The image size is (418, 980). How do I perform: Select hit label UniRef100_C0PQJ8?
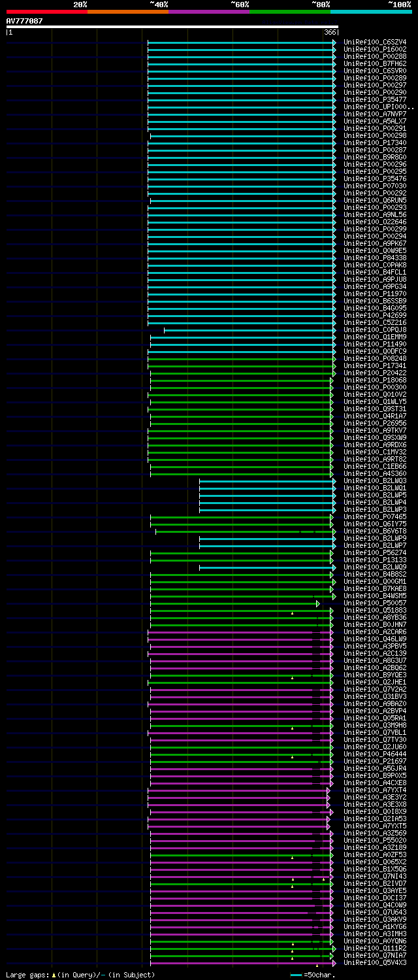(x=375, y=329)
